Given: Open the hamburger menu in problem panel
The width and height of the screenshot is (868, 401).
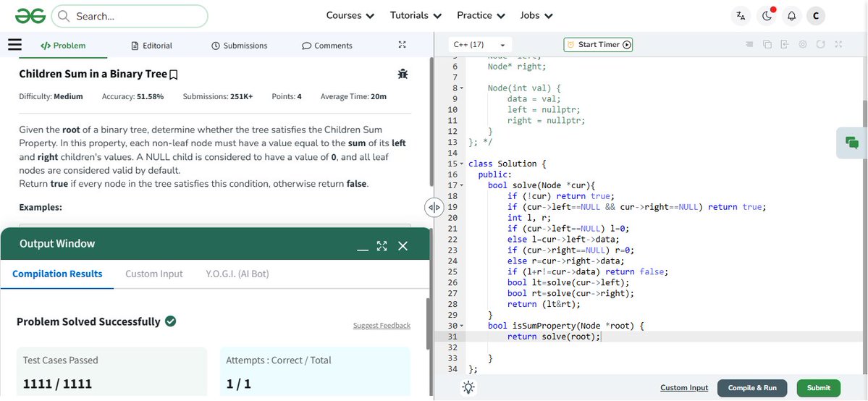Looking at the screenshot, I should (15, 45).
